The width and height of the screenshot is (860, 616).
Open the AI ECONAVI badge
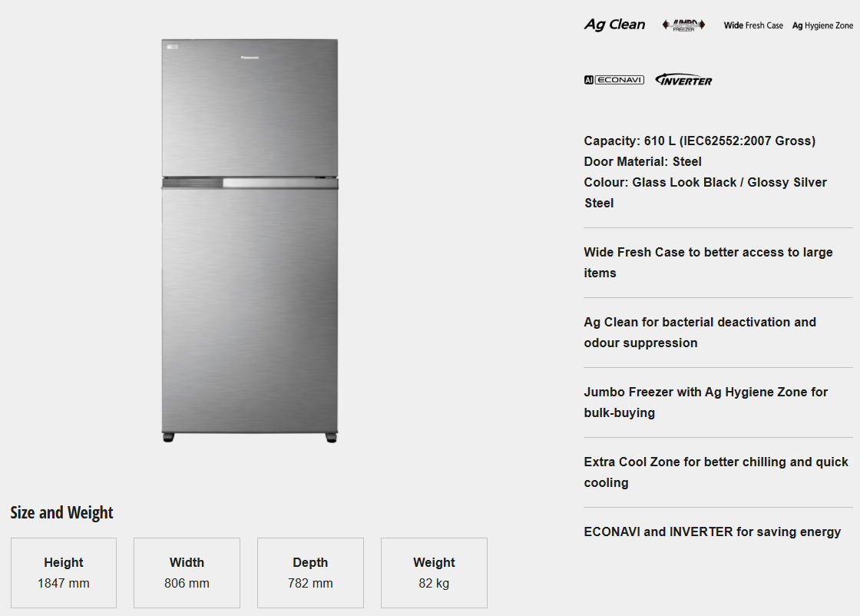tap(614, 80)
